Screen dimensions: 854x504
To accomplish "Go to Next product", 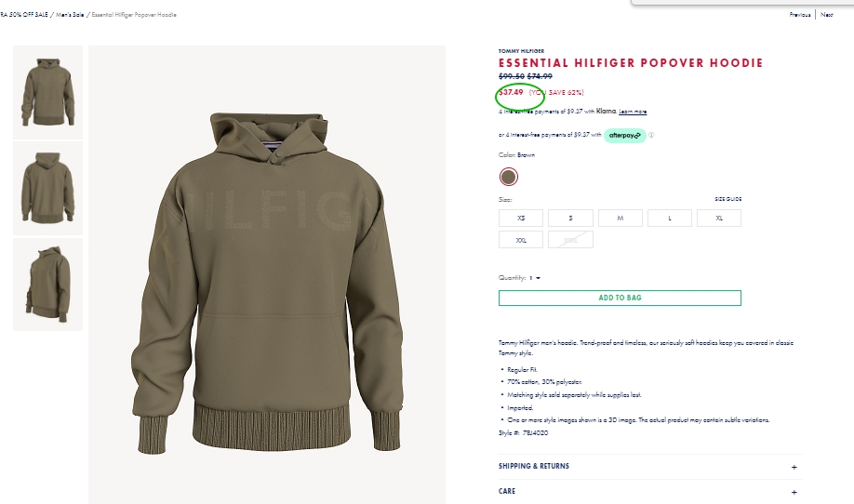I will point(827,15).
